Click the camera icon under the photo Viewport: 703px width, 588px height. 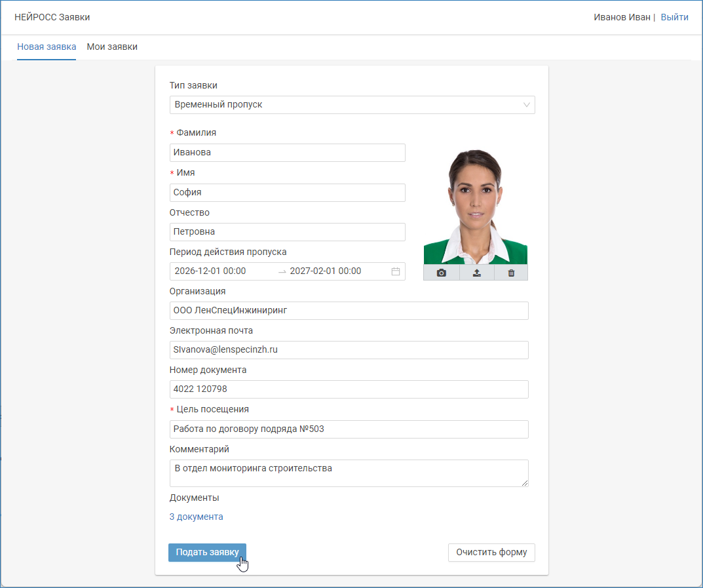click(442, 273)
